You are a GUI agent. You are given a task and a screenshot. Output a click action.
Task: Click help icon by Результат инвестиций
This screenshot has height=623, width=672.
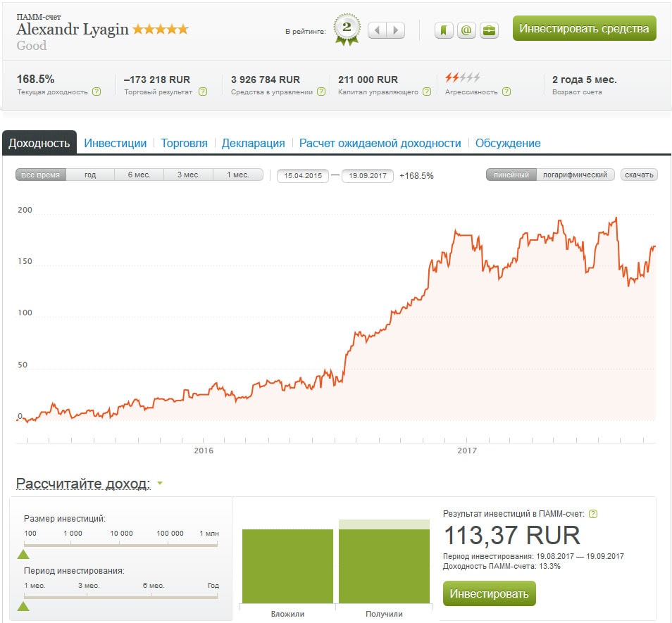593,514
